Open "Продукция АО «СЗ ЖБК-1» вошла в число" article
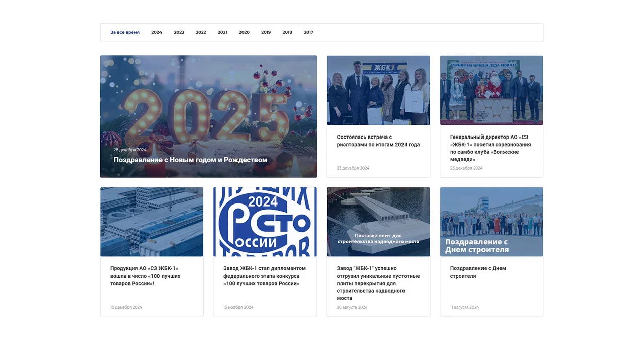 (x=145, y=276)
